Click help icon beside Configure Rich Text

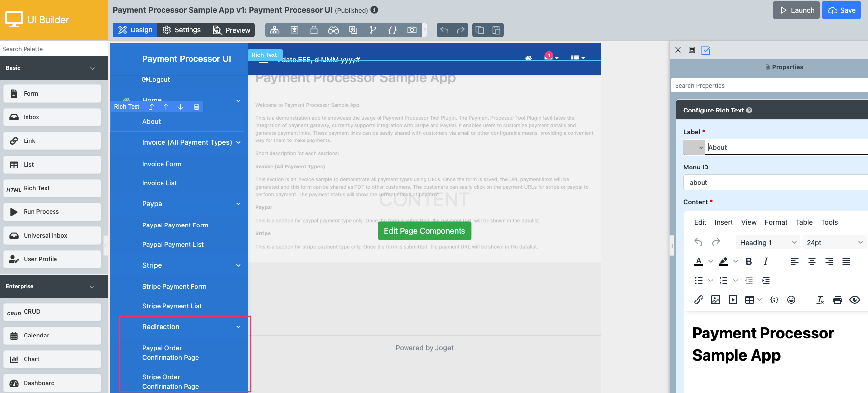pos(749,110)
